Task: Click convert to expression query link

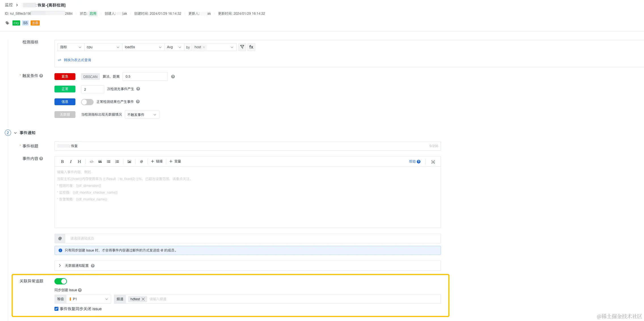Action: coord(77,60)
